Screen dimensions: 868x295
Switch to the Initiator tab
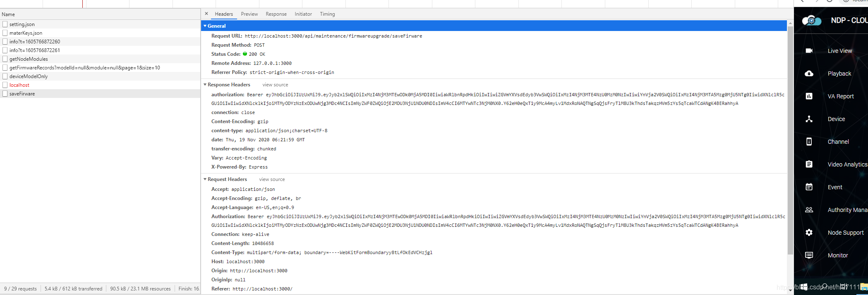(303, 14)
